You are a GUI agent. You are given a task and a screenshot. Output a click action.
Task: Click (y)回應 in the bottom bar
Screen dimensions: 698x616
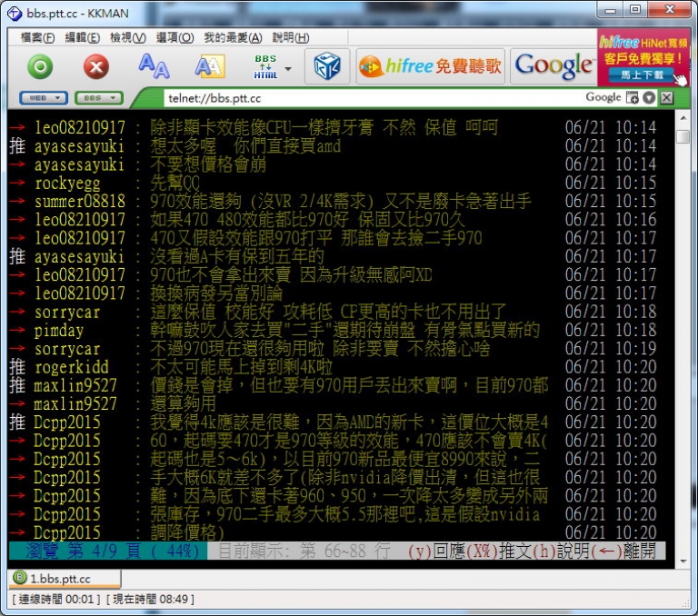[437, 551]
